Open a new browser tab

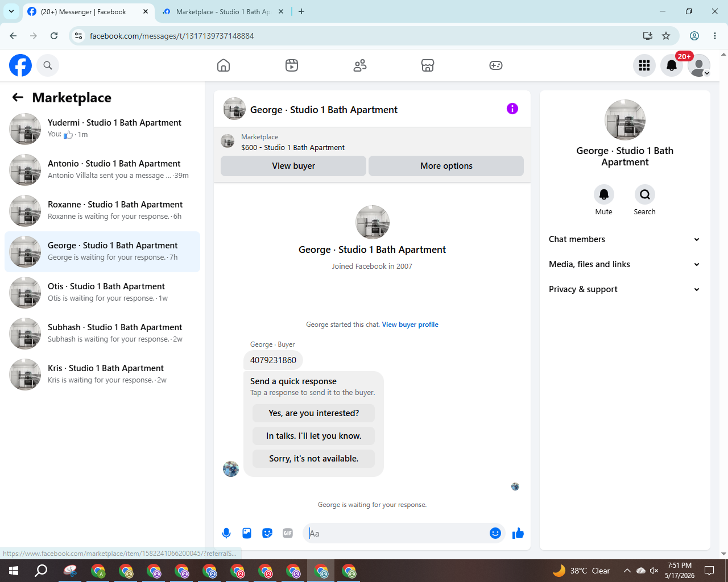click(x=301, y=11)
